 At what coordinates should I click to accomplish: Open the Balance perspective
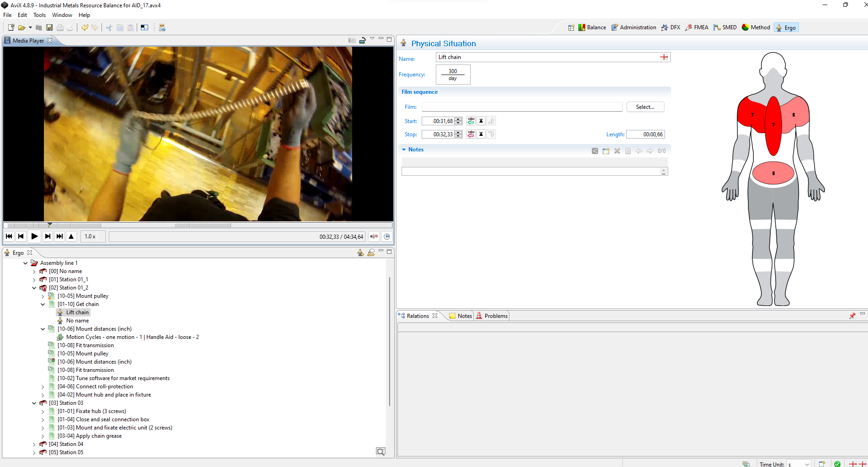pyautogui.click(x=592, y=27)
